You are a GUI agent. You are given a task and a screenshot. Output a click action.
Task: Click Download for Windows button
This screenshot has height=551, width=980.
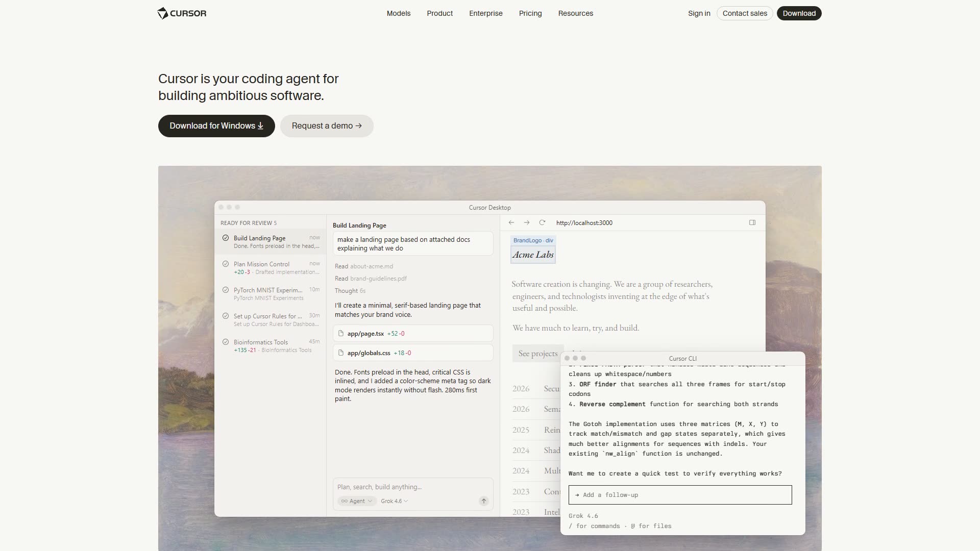[x=216, y=126]
